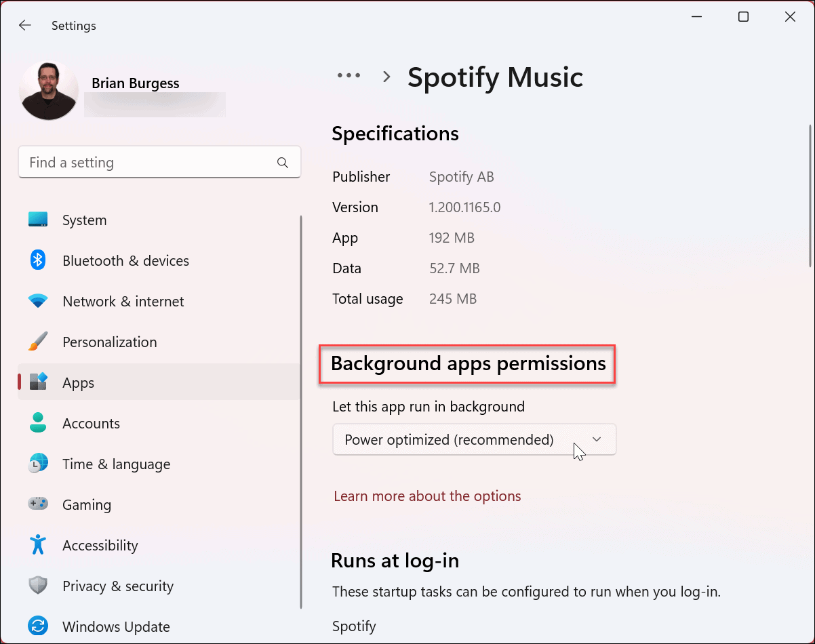Maximize the Settings window
The image size is (815, 644).
(743, 17)
